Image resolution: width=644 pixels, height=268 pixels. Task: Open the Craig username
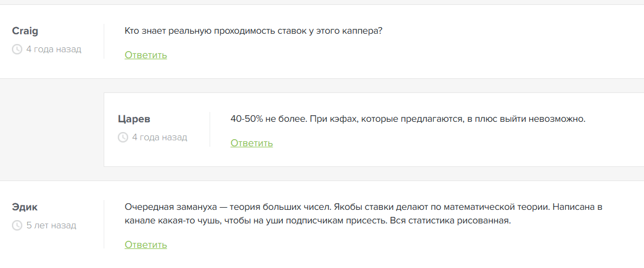[x=25, y=32]
